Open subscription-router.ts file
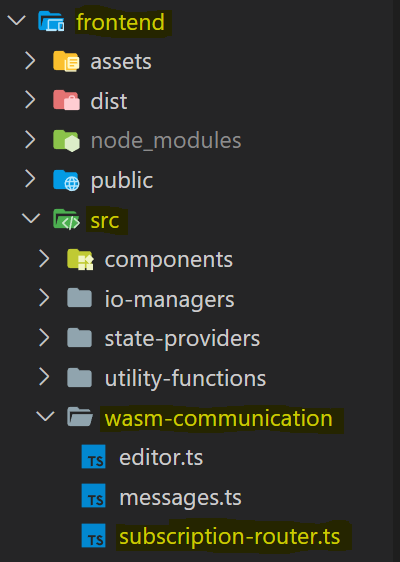 pyautogui.click(x=229, y=537)
